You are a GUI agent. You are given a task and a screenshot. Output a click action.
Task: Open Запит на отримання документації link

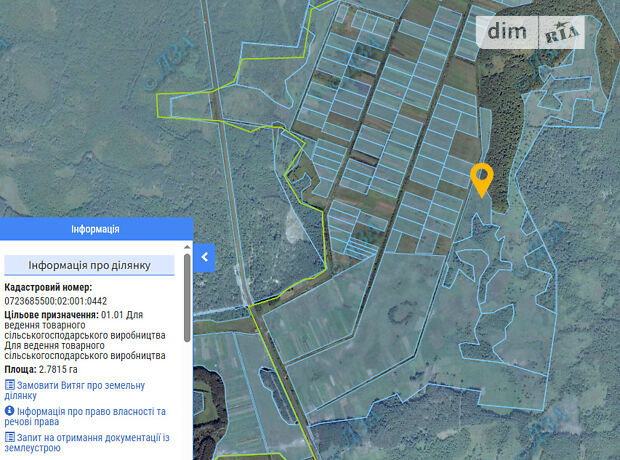point(90,442)
